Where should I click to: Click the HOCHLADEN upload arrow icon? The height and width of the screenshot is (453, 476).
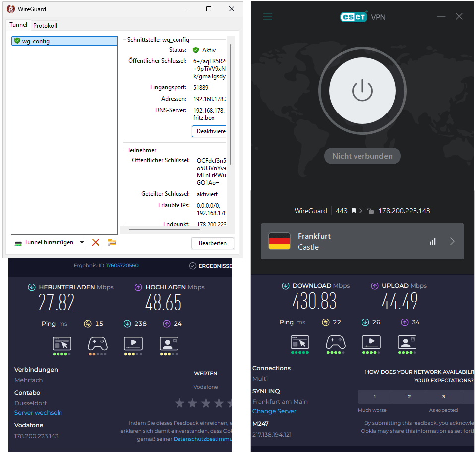[x=138, y=287]
